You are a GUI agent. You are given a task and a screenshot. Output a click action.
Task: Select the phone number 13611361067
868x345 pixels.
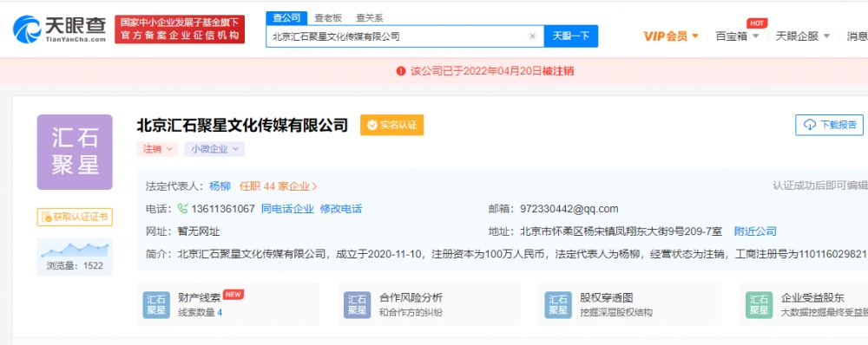point(223,209)
